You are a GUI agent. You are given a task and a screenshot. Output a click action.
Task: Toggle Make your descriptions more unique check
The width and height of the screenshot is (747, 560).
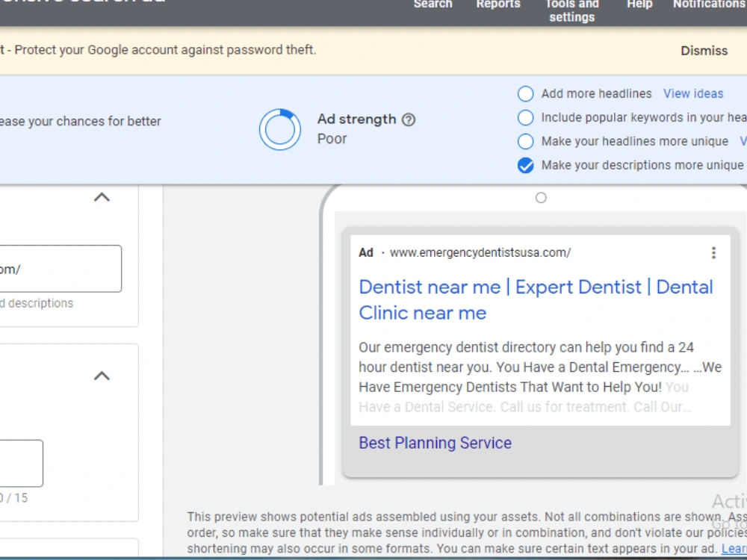[x=525, y=165]
